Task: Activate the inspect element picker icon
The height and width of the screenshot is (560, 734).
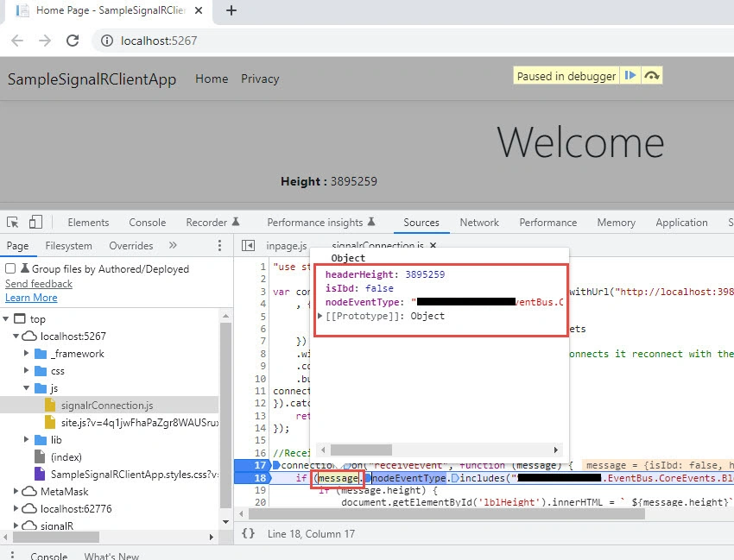Action: pyautogui.click(x=13, y=223)
